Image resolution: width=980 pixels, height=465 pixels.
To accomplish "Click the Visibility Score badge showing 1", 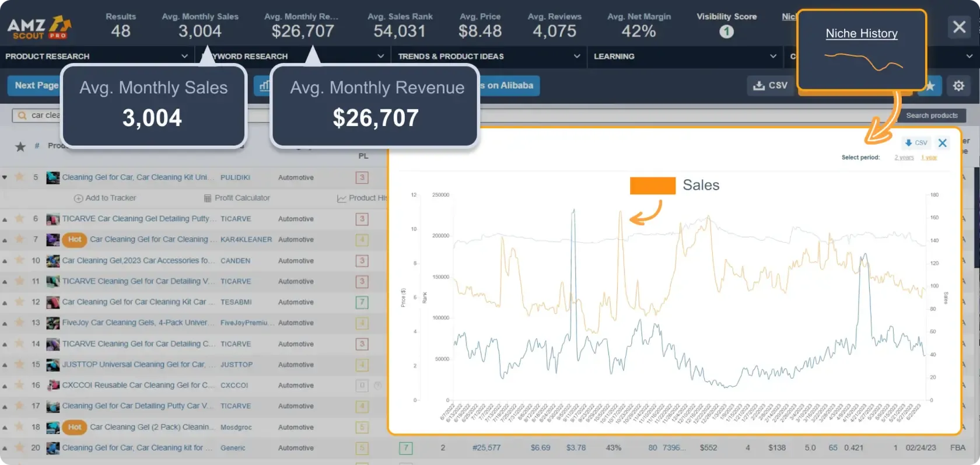I will click(x=726, y=32).
